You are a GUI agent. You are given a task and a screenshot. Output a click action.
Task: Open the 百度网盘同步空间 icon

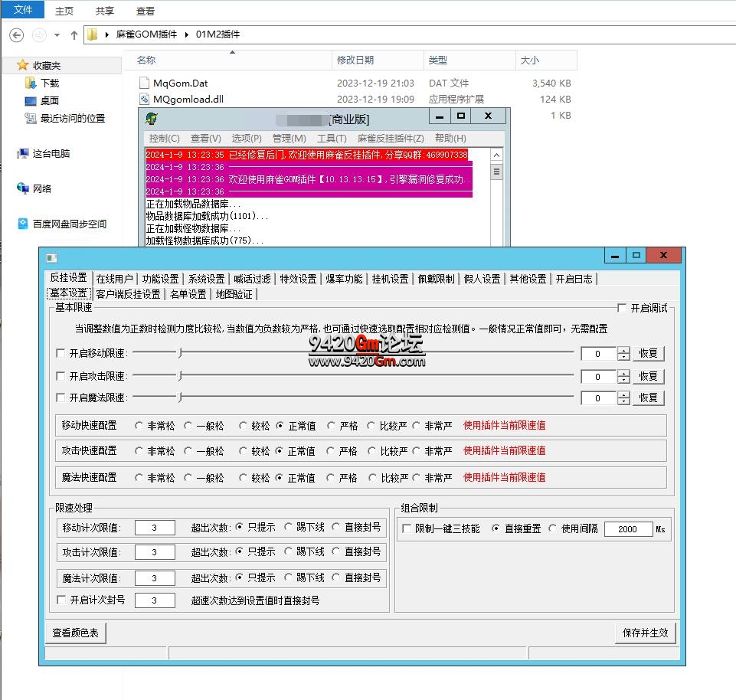tap(22, 224)
